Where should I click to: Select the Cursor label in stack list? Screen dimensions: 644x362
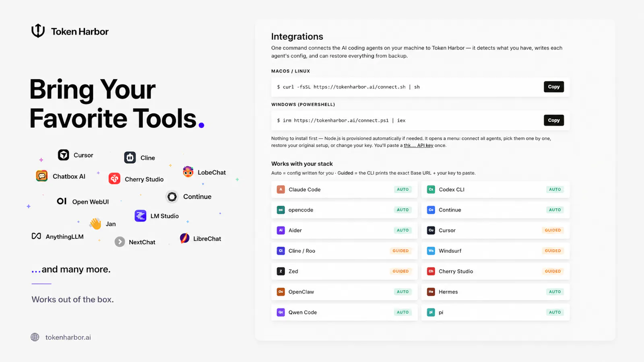pyautogui.click(x=447, y=230)
